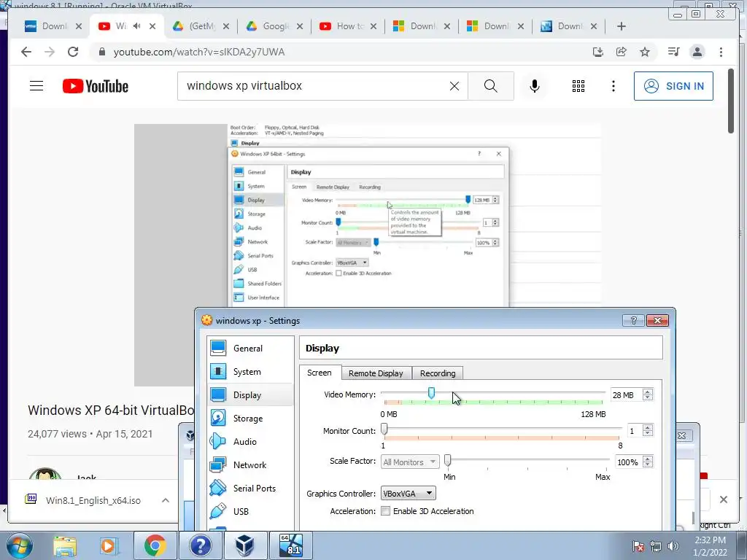Open VirtualBox Manager taskbar icon

[245, 545]
